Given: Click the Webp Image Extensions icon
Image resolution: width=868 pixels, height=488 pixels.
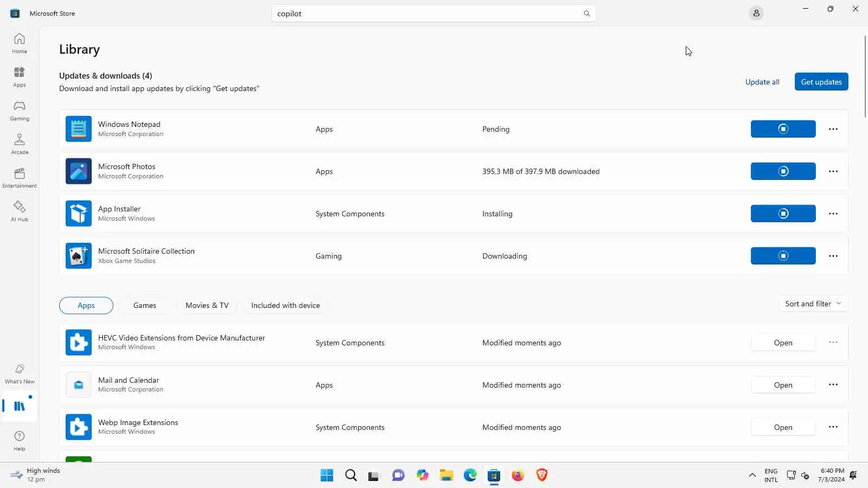Looking at the screenshot, I should (79, 427).
